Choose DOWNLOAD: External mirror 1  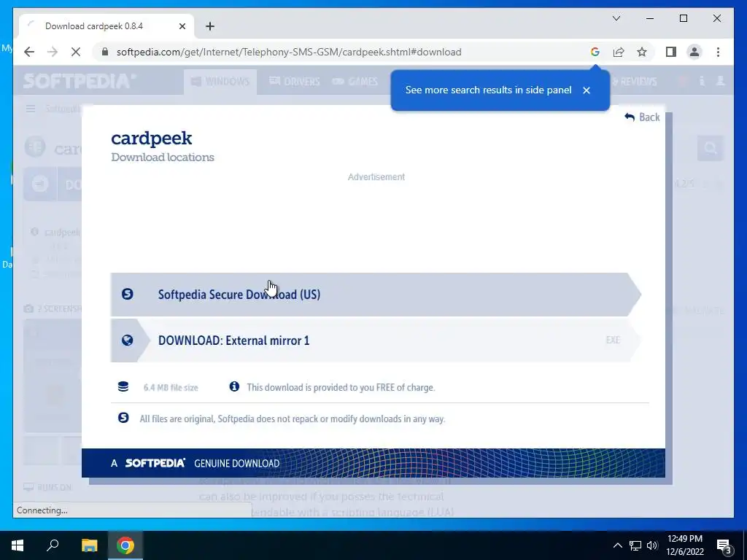pyautogui.click(x=376, y=341)
